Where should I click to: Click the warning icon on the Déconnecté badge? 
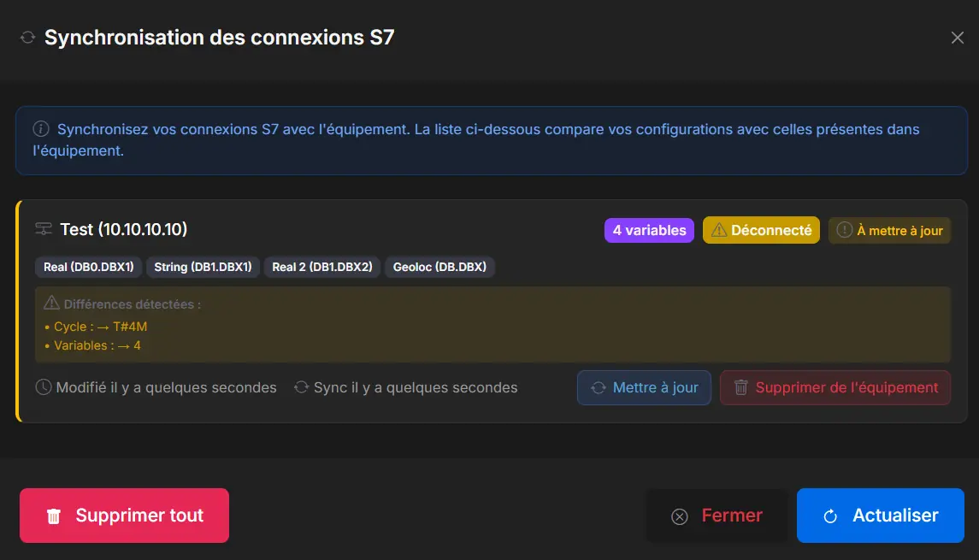(718, 229)
